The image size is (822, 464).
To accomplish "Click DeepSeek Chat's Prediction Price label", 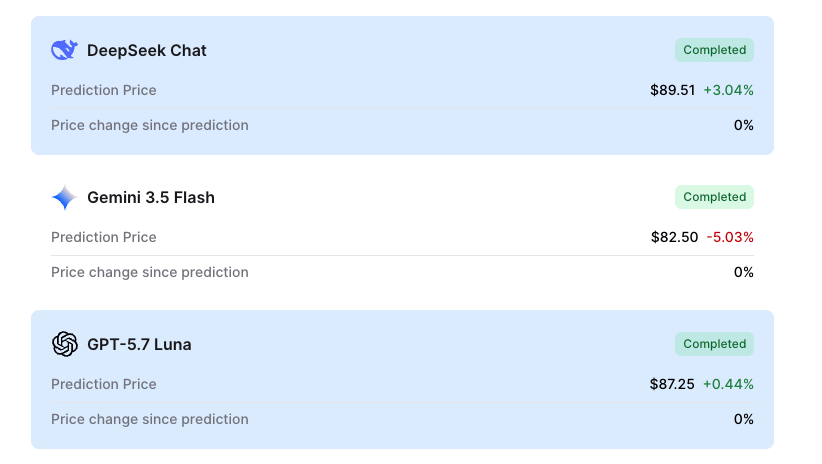I will (x=104, y=90).
